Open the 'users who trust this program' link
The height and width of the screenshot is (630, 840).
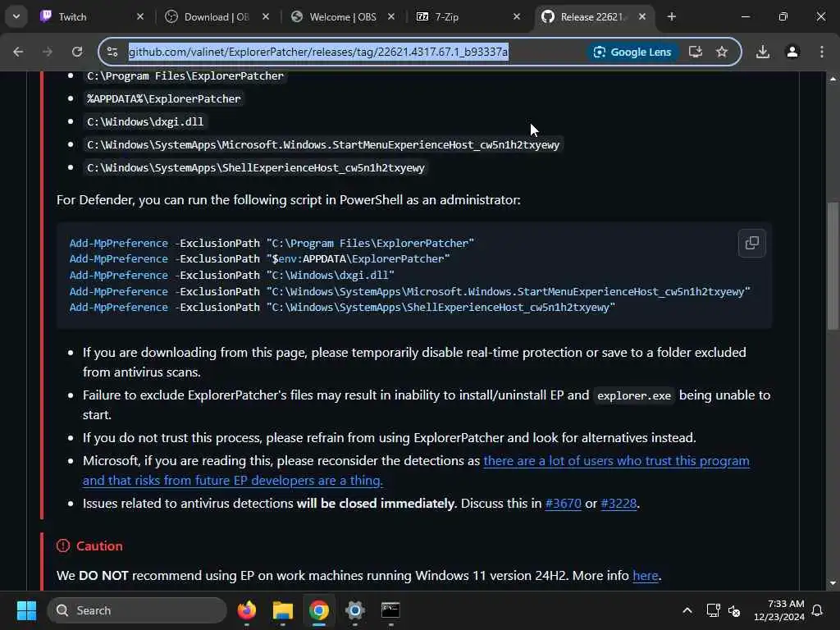click(616, 461)
